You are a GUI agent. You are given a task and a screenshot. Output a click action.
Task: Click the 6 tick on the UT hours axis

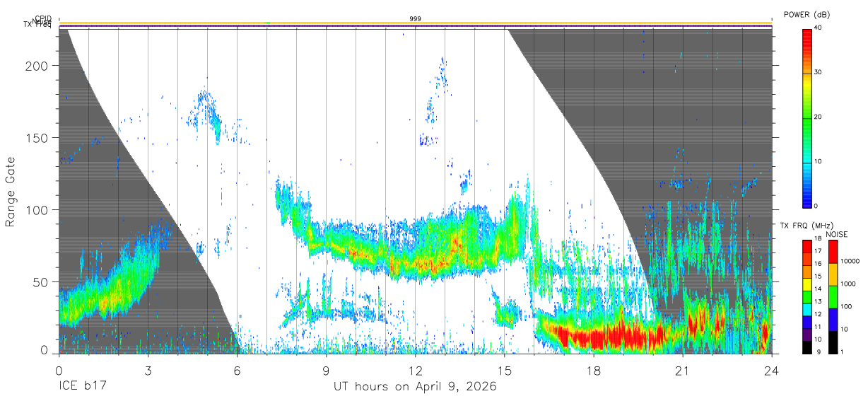coord(237,370)
